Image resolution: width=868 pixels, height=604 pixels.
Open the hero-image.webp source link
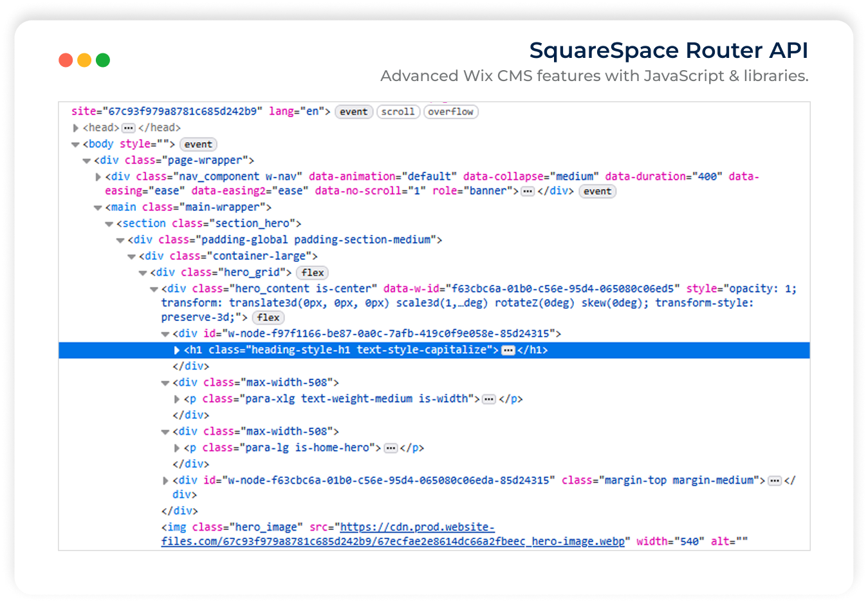(392, 535)
